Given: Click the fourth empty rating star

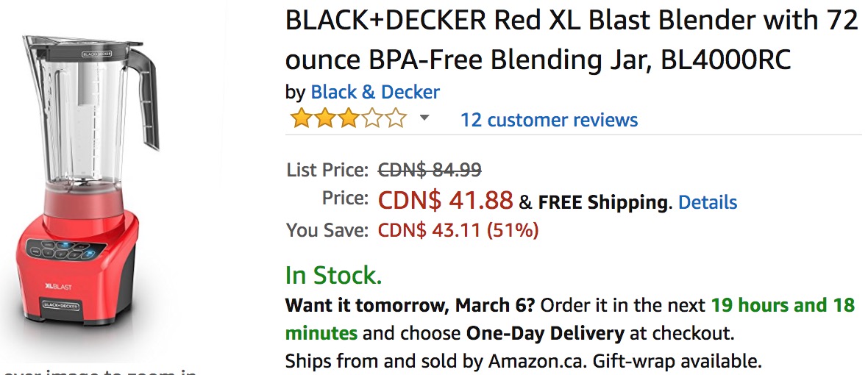Looking at the screenshot, I should 372,118.
